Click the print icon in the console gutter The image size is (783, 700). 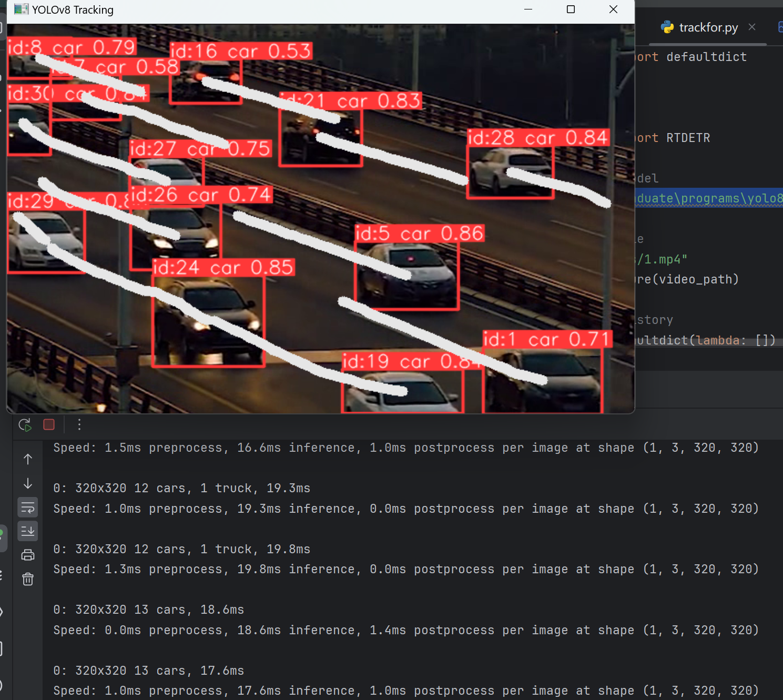click(x=28, y=555)
